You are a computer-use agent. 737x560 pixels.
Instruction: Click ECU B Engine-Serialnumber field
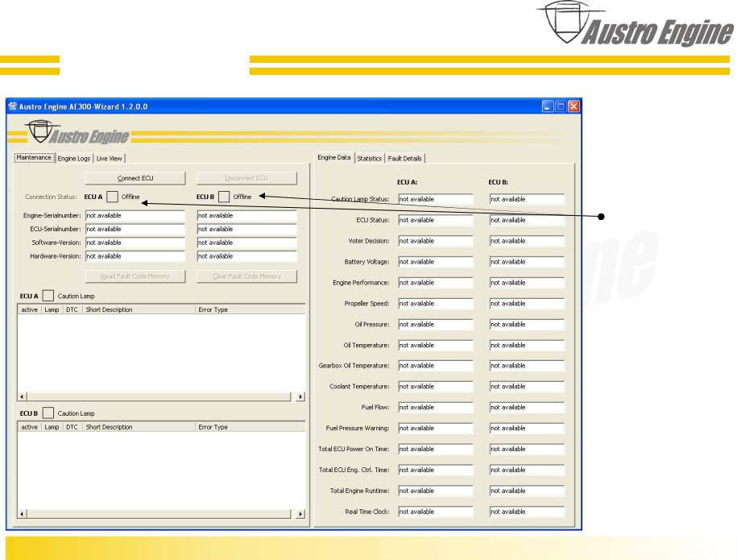(246, 215)
